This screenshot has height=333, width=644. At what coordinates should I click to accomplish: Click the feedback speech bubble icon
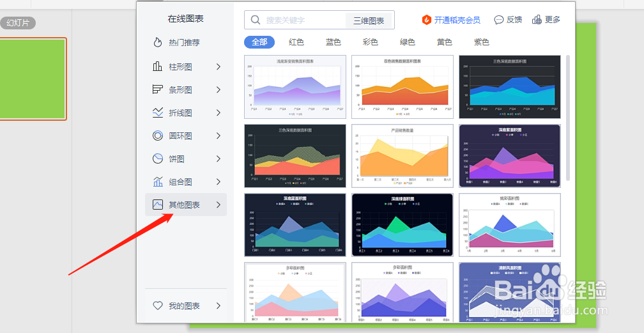[x=498, y=20]
